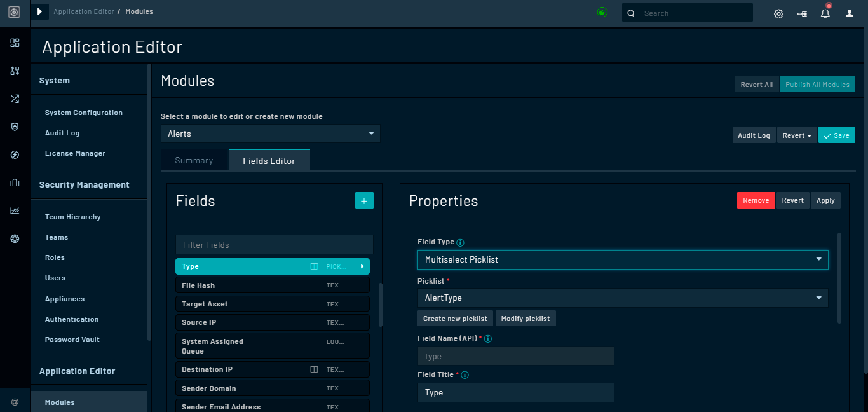Expand the Type field row arrow
The image size is (868, 412).
[x=363, y=266]
